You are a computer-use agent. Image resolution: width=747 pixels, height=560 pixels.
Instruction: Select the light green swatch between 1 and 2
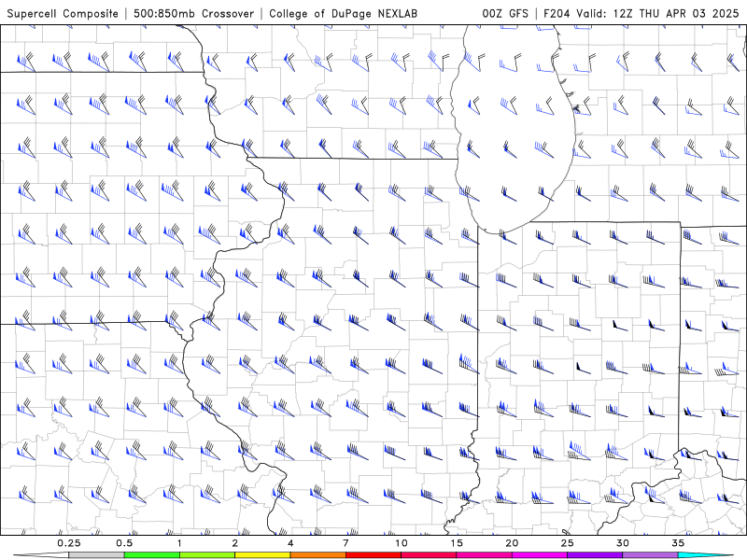pyautogui.click(x=207, y=555)
